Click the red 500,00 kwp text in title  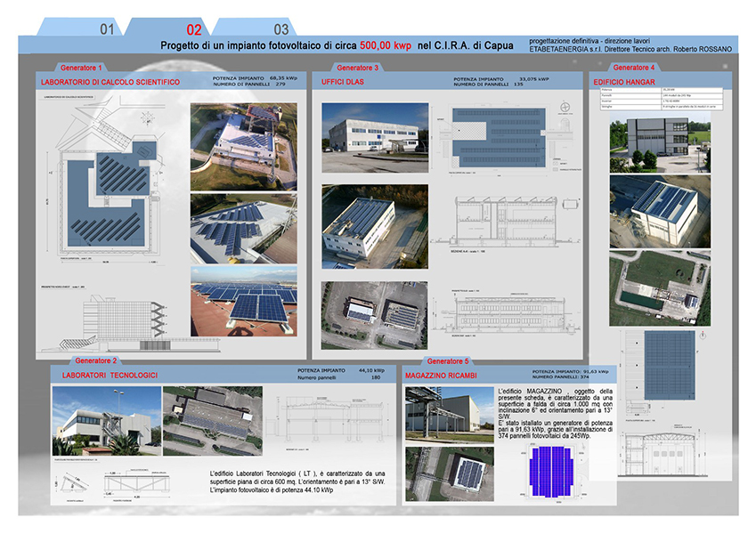(x=386, y=44)
